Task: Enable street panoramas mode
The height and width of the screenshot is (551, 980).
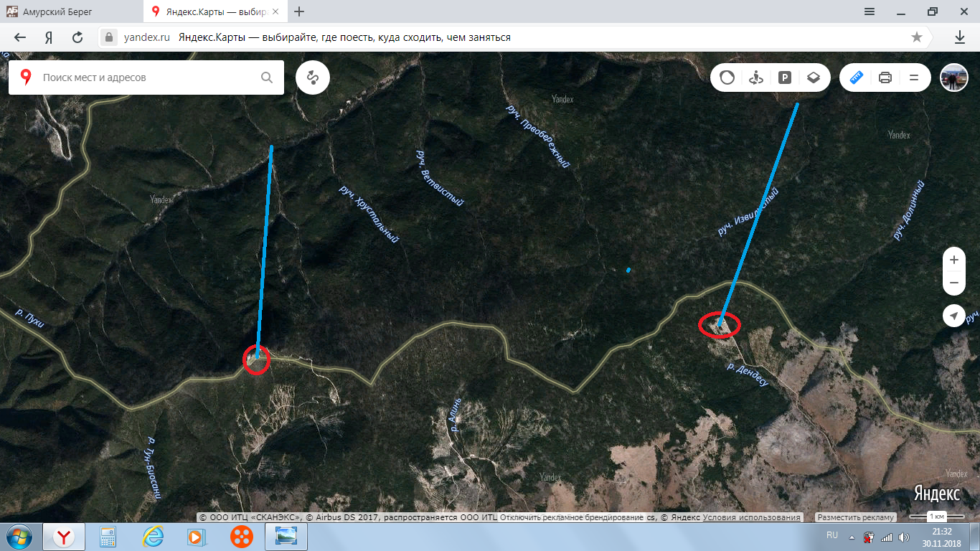Action: tap(755, 77)
